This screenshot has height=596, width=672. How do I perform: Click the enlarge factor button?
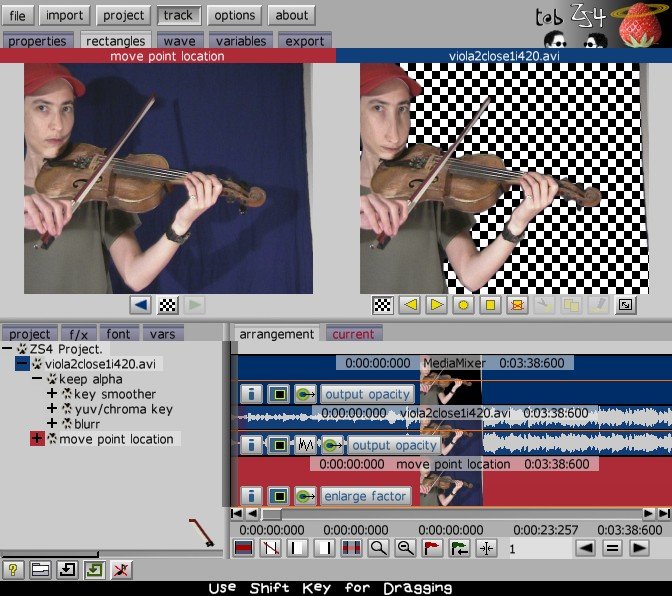[365, 496]
